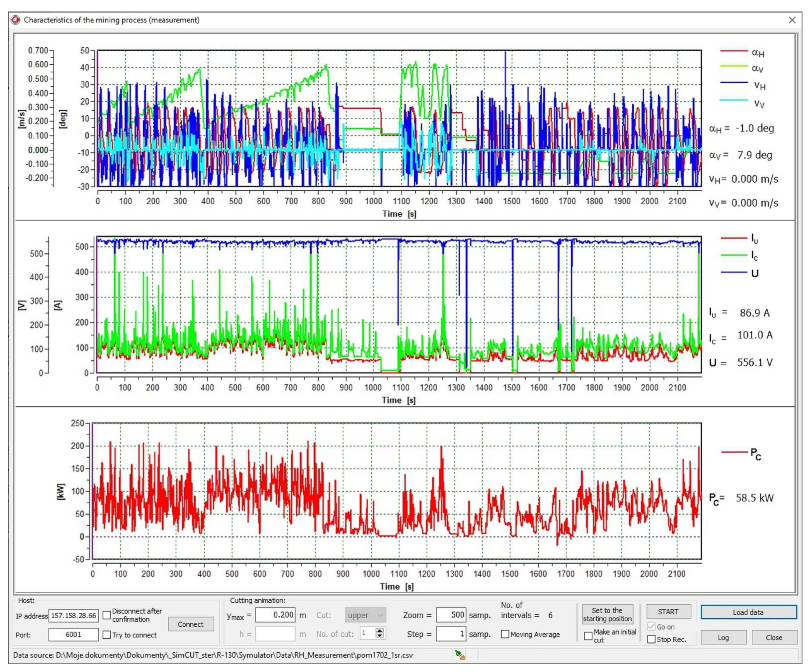Screen dimensions: 808x672
Task: Toggle the Try to connect checkbox
Action: click(x=106, y=635)
